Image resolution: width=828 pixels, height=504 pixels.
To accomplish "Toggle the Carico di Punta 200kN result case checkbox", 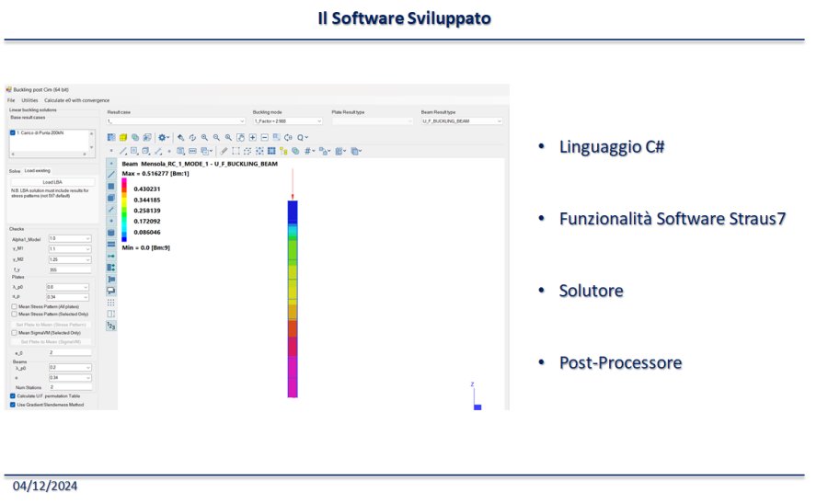I will (13, 132).
